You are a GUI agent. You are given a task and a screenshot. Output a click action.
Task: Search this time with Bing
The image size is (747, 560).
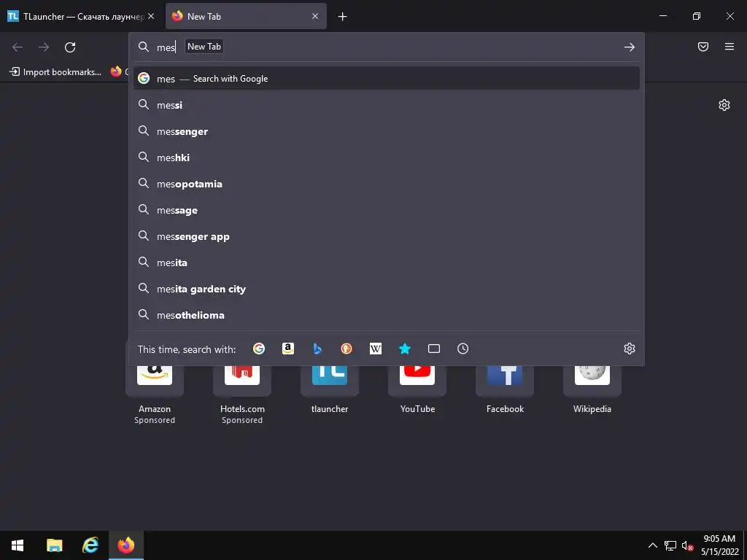click(x=317, y=349)
